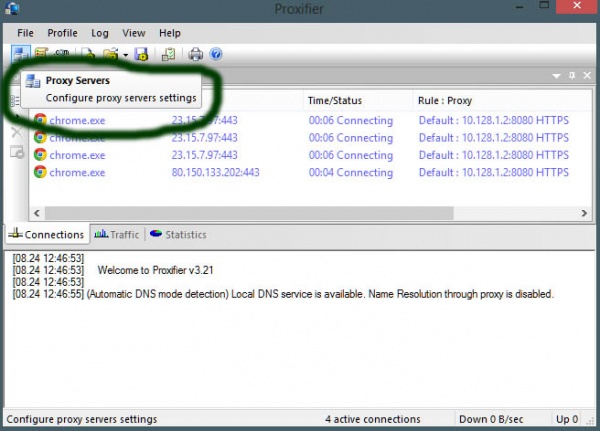Click the gray X icon in left sidebar

[x=16, y=133]
